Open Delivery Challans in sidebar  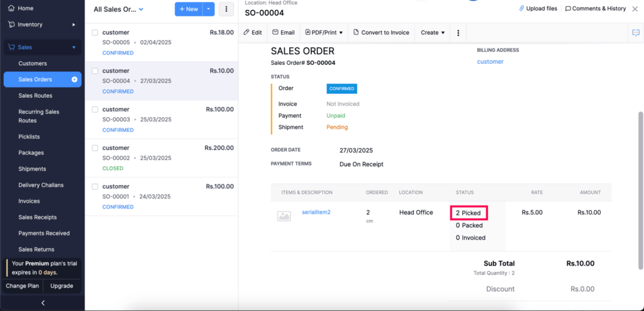(x=41, y=185)
